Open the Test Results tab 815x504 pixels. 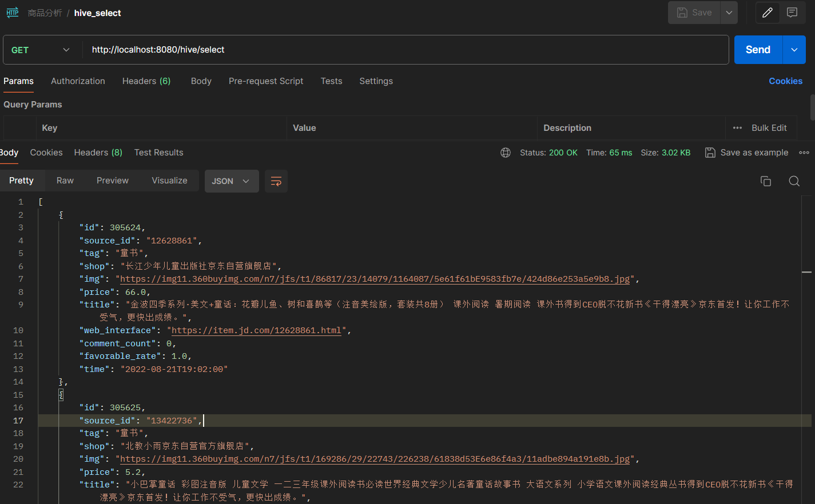159,153
